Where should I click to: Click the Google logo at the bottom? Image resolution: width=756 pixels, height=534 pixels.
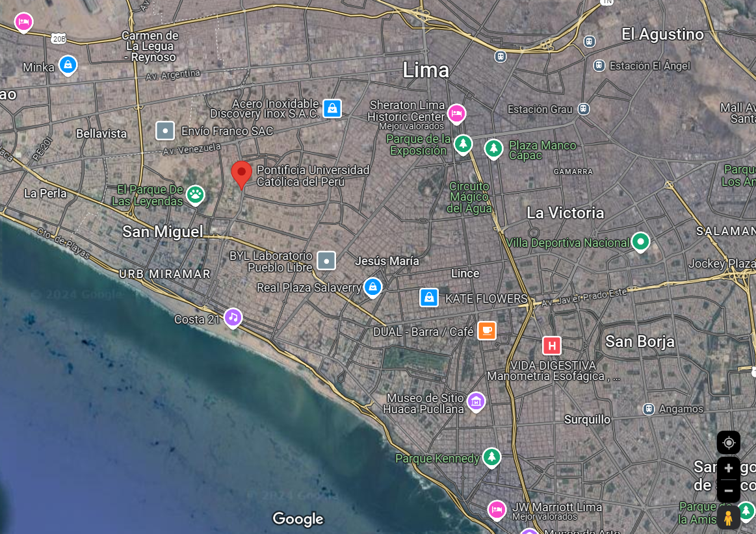(298, 518)
